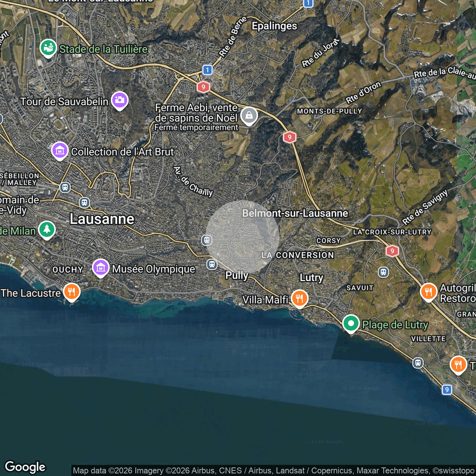
Task: Open the Plage de Lutry green pin
Action: coord(351,324)
